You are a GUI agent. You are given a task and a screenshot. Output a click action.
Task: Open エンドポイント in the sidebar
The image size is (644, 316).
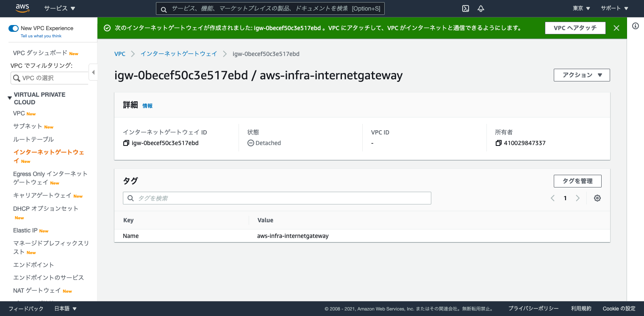click(33, 265)
